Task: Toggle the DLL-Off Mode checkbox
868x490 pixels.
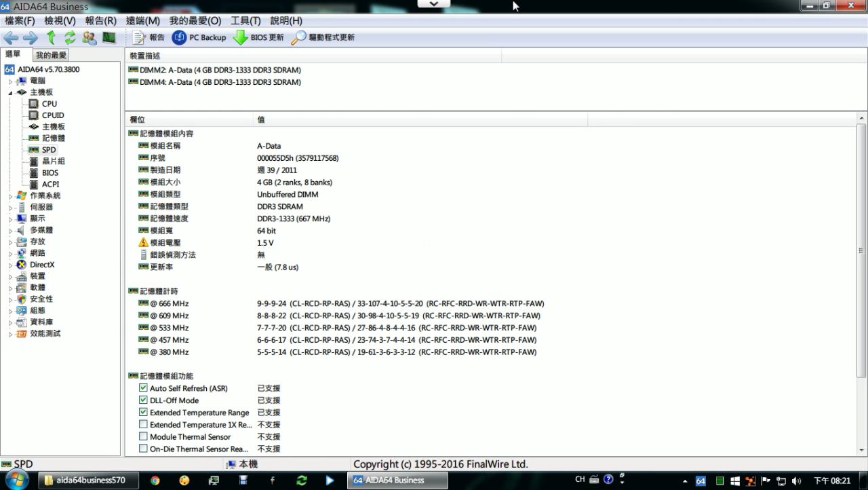Action: [x=143, y=400]
